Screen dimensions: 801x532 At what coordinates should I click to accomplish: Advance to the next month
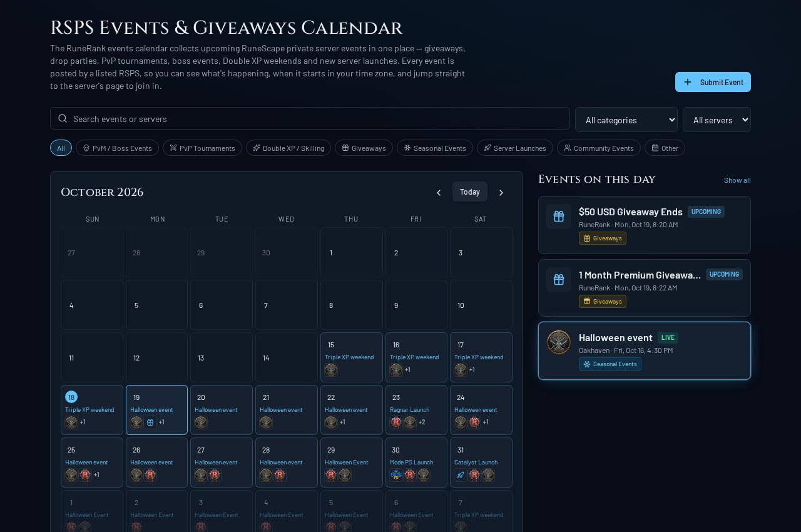(501, 193)
